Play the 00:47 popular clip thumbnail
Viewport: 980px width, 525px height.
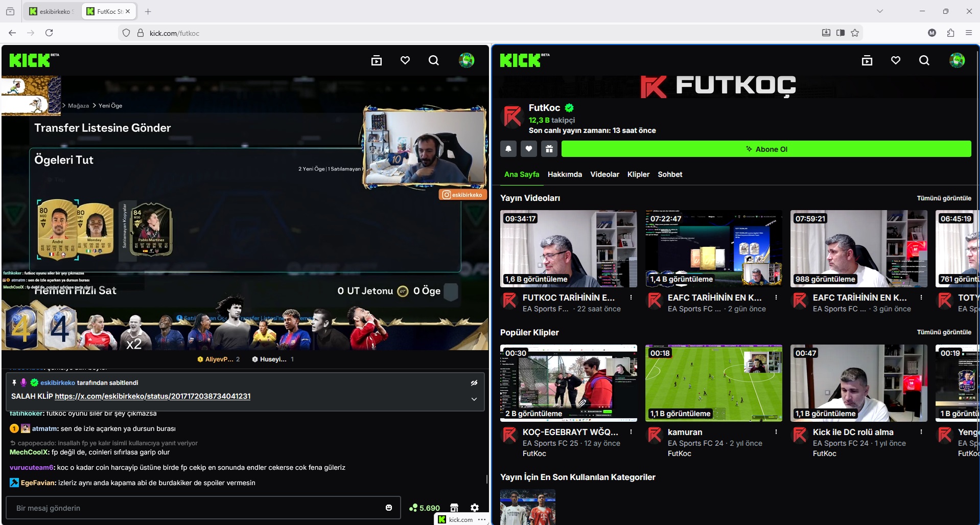859,383
